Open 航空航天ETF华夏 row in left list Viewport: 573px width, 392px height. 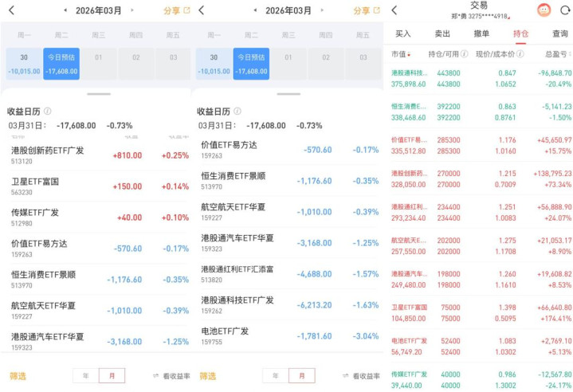click(x=99, y=310)
